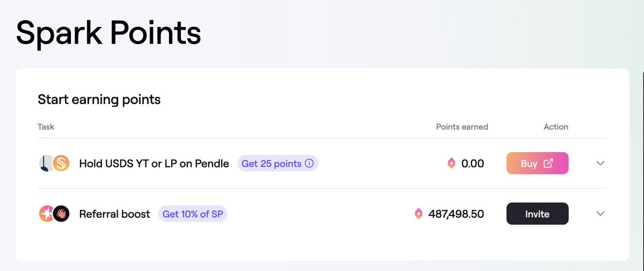The width and height of the screenshot is (644, 271).
Task: Select the Referral boost task label
Action: click(115, 214)
